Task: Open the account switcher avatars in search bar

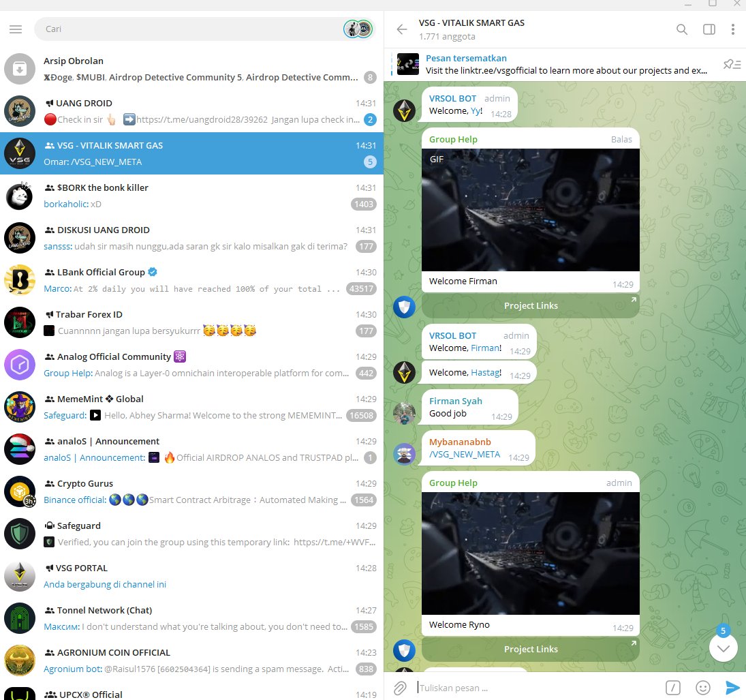Action: (358, 29)
